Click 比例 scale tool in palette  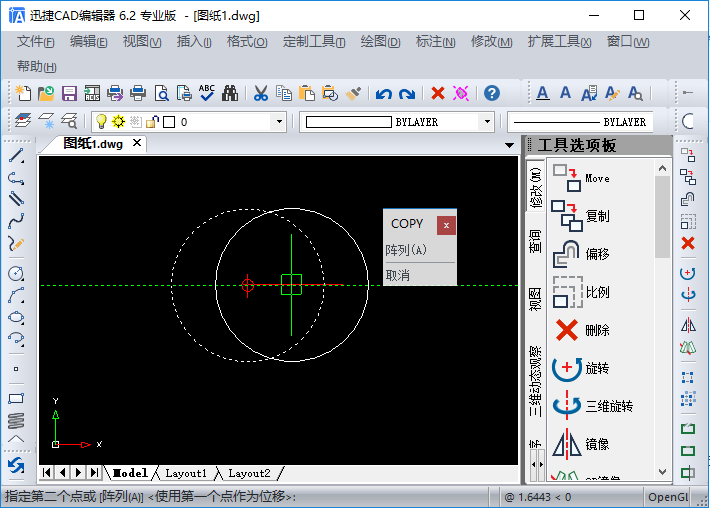point(581,292)
